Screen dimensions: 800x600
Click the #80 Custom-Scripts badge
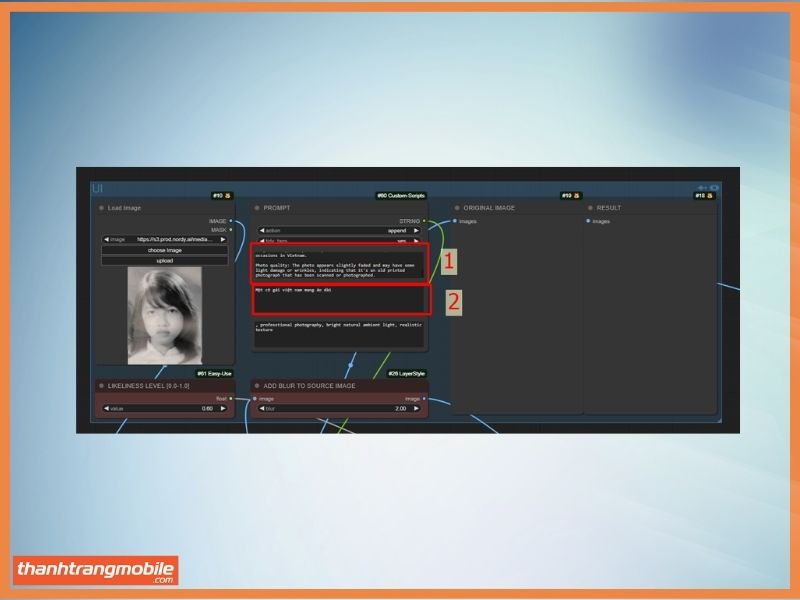pyautogui.click(x=401, y=195)
